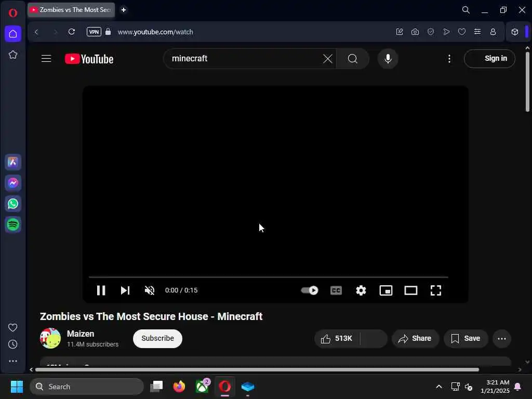
Task: Open Easy Setup sliders icon
Action: (477, 32)
